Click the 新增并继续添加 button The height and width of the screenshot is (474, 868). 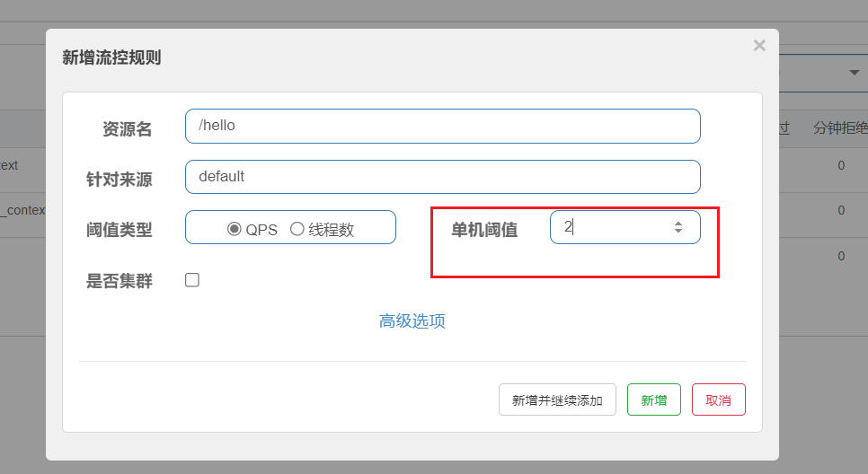557,399
